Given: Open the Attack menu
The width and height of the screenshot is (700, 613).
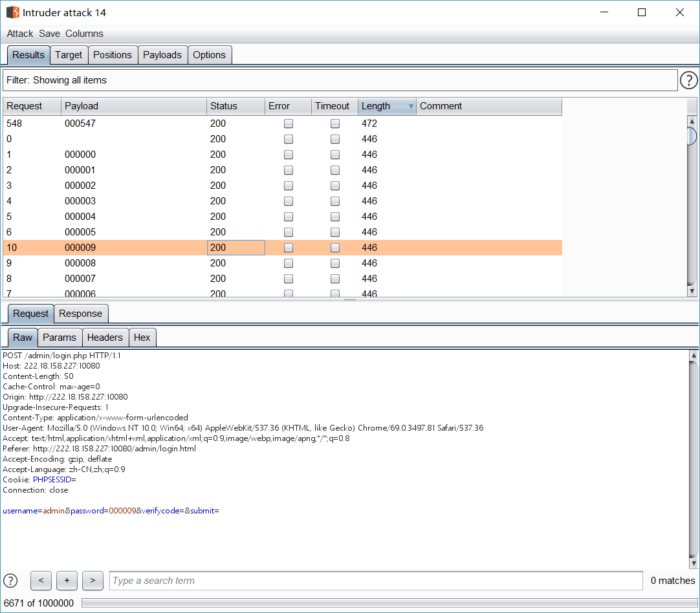Looking at the screenshot, I should pos(19,34).
